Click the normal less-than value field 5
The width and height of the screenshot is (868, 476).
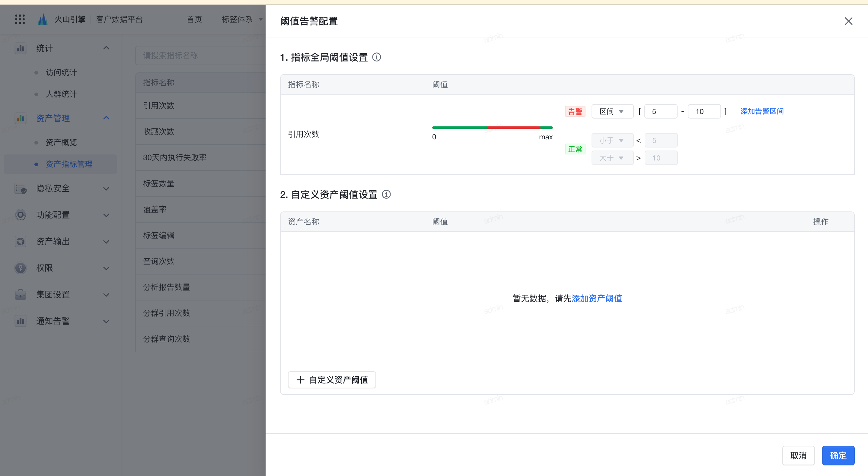coord(661,141)
